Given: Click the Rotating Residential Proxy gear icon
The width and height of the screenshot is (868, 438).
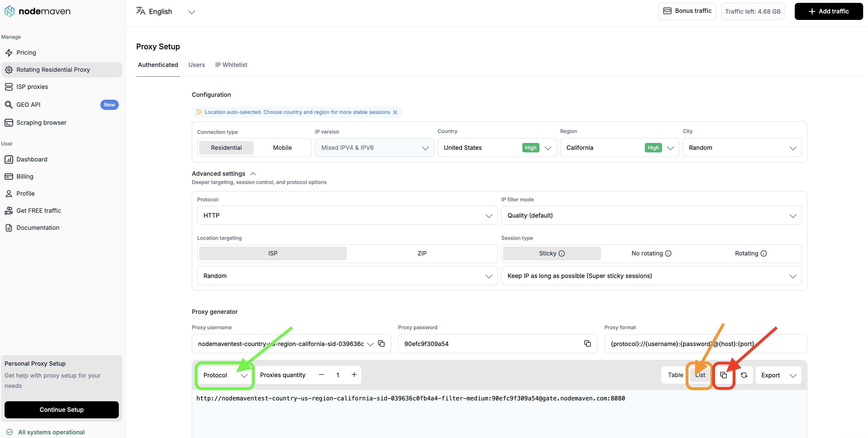Looking at the screenshot, I should pos(9,70).
